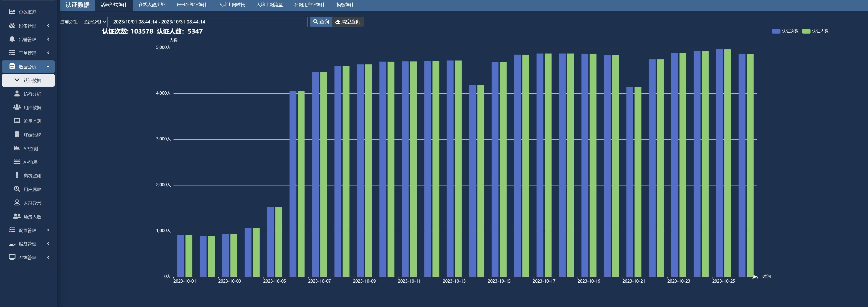This screenshot has height=307, width=868.
Task: Click the 离线监测 exclamation icon
Action: 17,175
